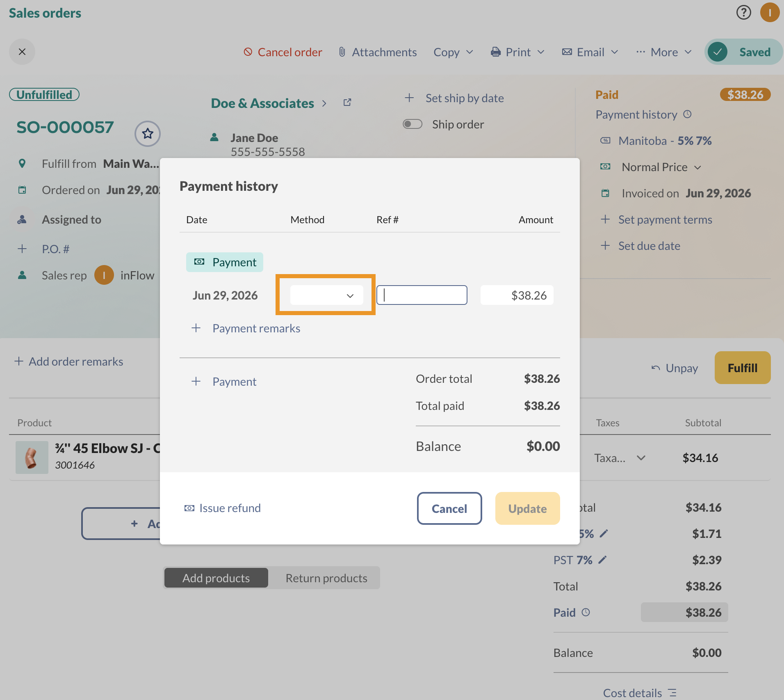This screenshot has height=700, width=784.
Task: Open the help question mark icon
Action: pos(743,12)
